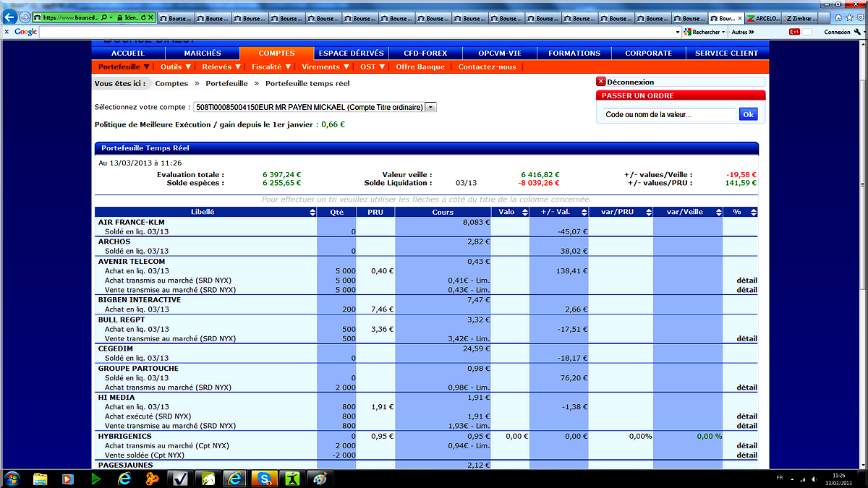This screenshot has height=488, width=868.
Task: Open the MARCHÉS tab
Action: coord(203,53)
